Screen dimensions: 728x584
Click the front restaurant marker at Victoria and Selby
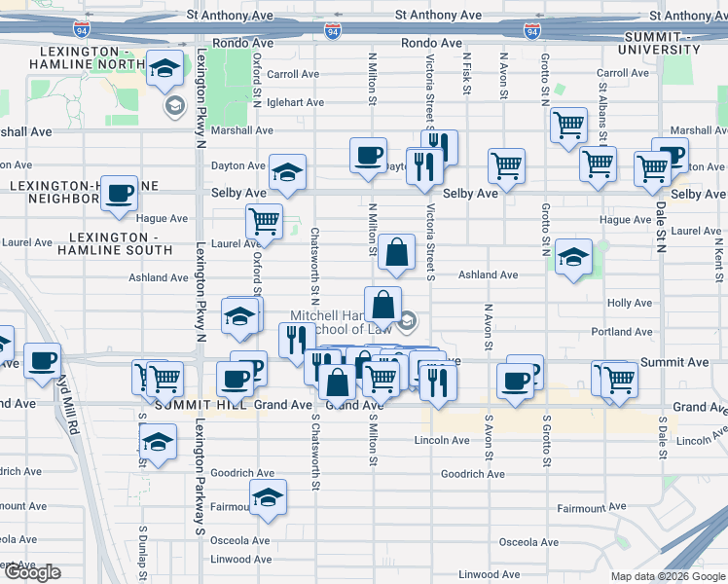[424, 169]
